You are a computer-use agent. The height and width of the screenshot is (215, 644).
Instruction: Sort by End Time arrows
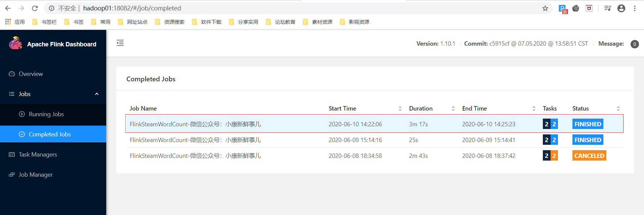[x=534, y=109]
